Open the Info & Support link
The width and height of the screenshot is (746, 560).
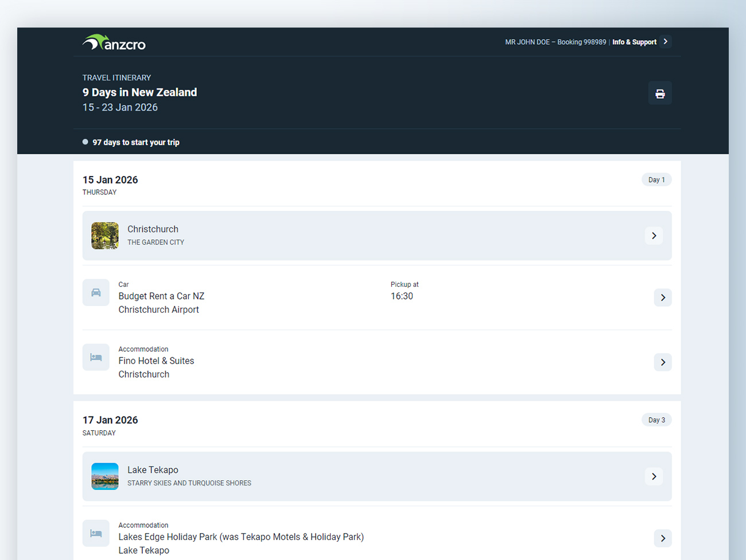click(x=634, y=42)
